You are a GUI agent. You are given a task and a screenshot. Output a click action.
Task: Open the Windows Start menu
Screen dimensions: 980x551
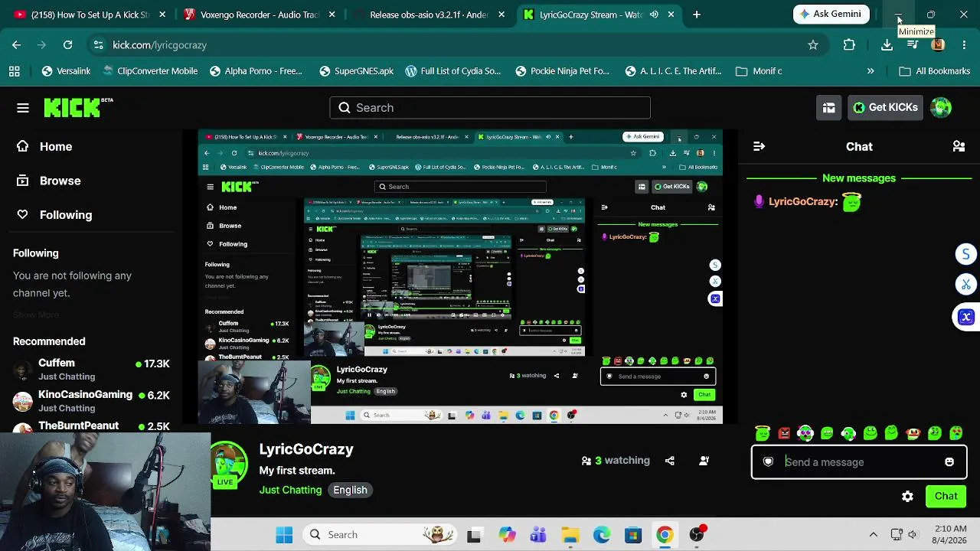click(x=284, y=535)
